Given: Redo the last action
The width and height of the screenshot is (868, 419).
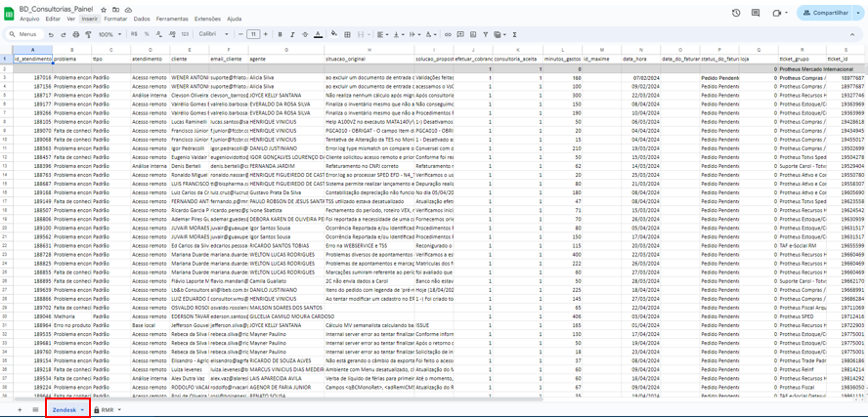Looking at the screenshot, I should tap(64, 34).
